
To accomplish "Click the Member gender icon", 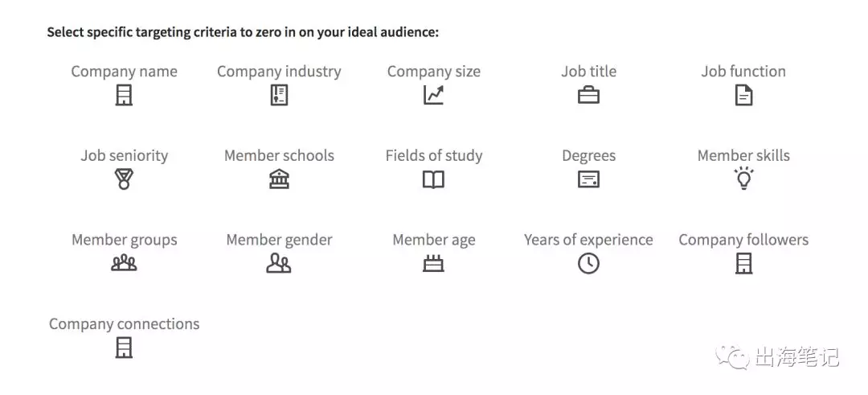I will [278, 263].
